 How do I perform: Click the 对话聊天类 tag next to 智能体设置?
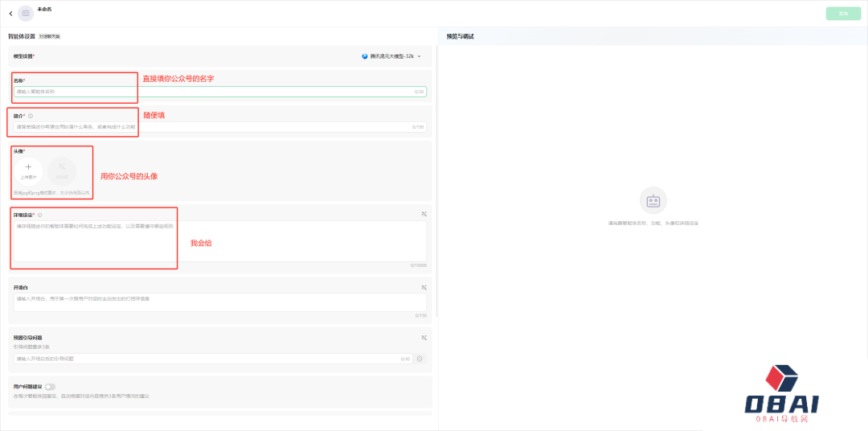pyautogui.click(x=49, y=36)
